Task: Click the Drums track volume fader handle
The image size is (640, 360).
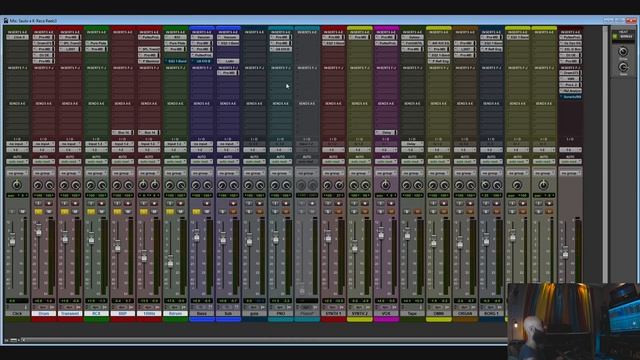Action: 39,230
